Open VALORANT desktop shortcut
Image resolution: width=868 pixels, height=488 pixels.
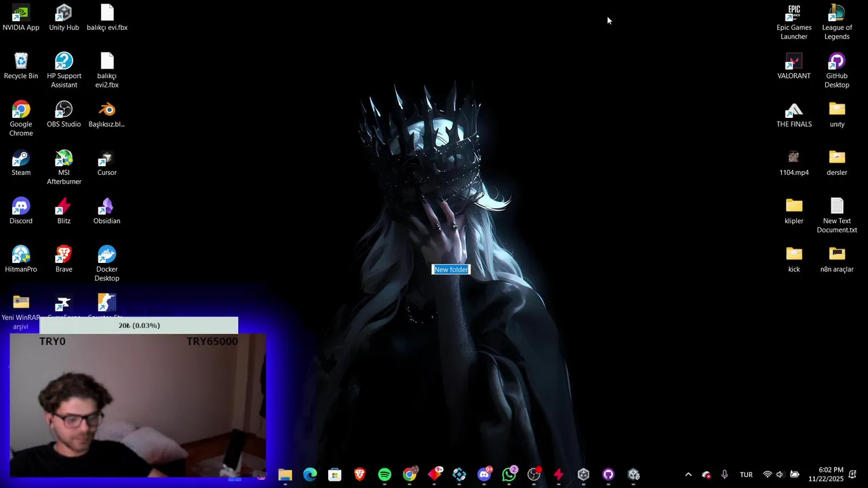click(794, 66)
